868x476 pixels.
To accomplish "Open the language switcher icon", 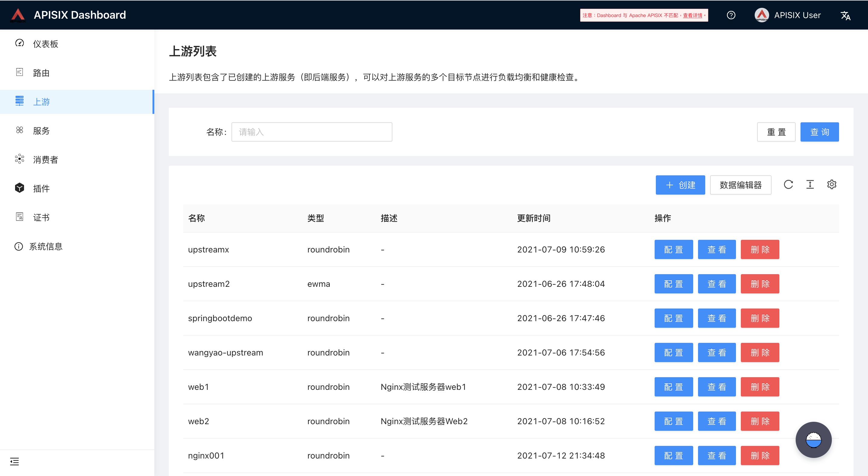I will 845,15.
